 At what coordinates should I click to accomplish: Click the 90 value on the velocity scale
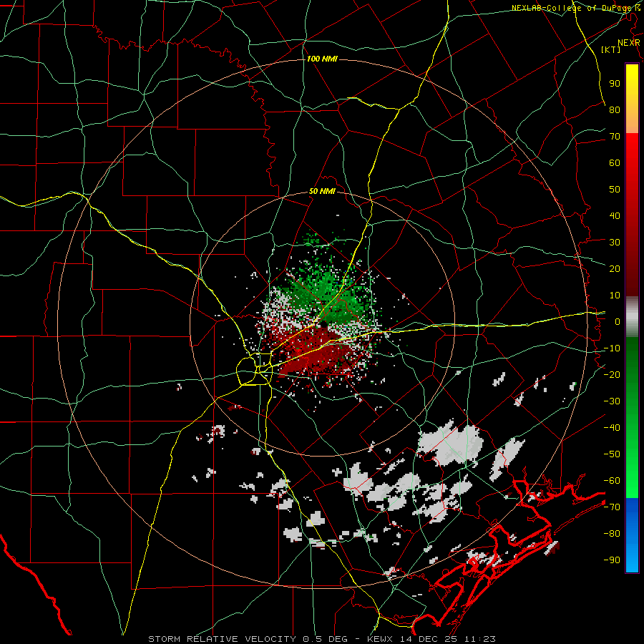click(x=615, y=84)
